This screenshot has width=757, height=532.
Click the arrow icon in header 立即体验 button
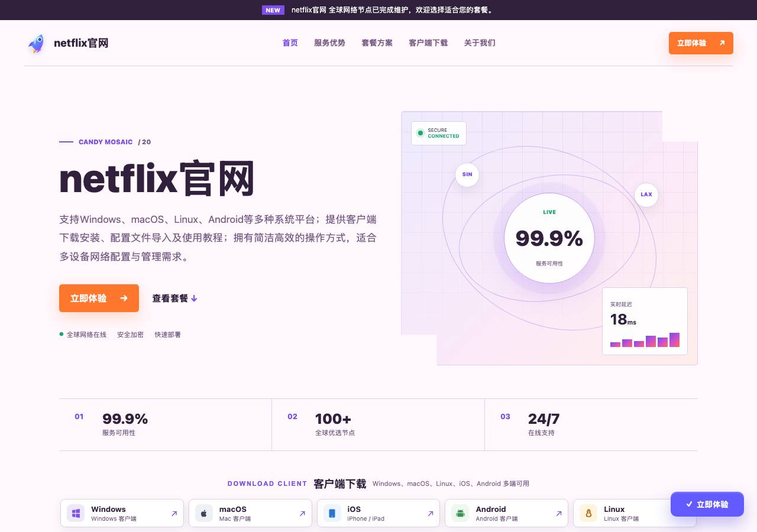pyautogui.click(x=722, y=43)
